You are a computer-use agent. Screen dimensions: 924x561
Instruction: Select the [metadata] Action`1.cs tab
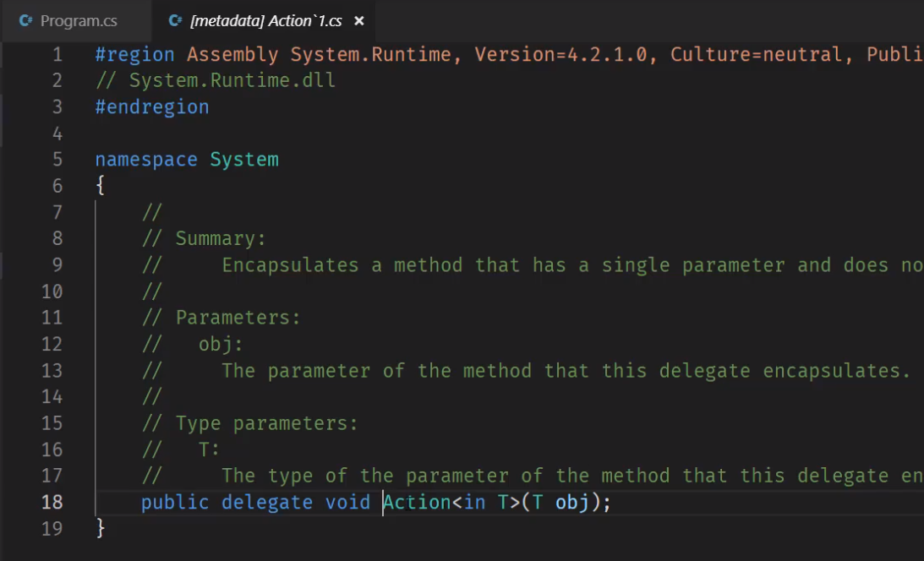click(265, 21)
